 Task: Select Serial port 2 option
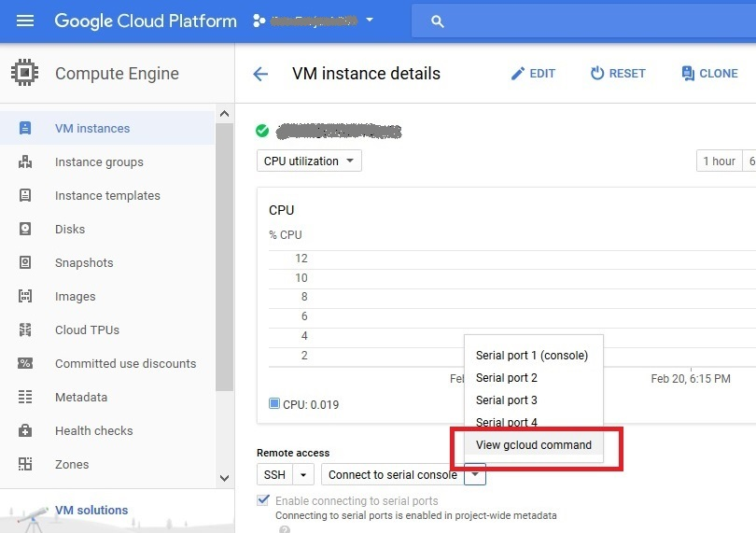click(532, 378)
